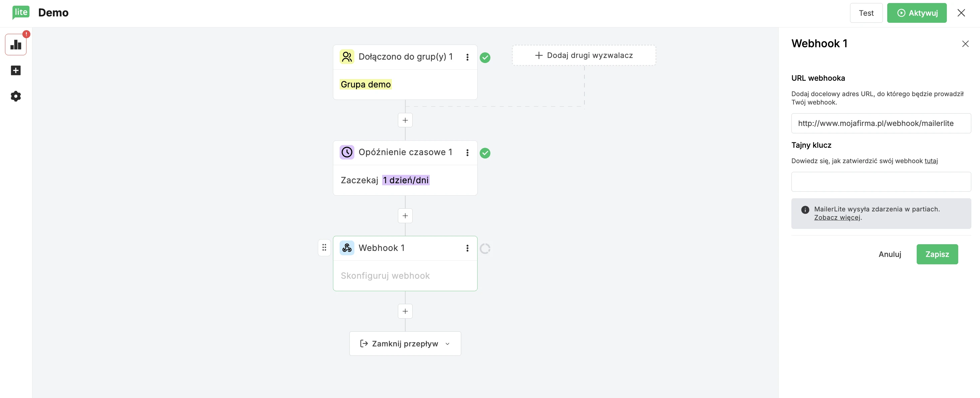The image size is (980, 398).
Task: Grab the drag handle beside Webhook 1
Action: tap(324, 248)
